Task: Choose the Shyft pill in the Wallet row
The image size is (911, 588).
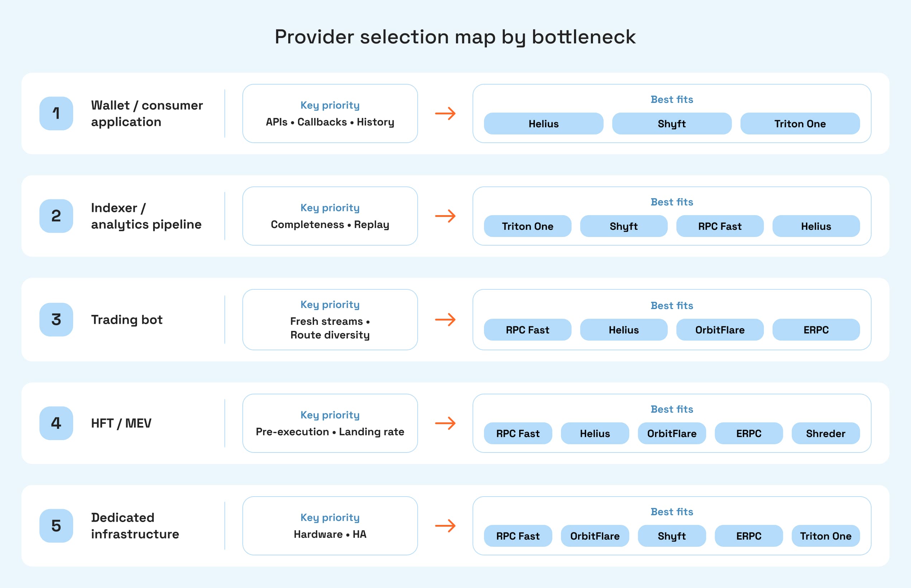Action: 672,124
